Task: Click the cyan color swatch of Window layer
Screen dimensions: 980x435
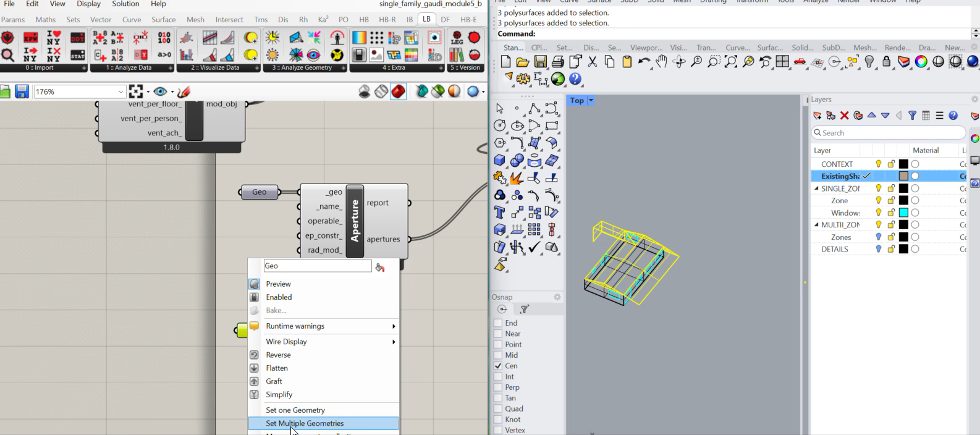Action: pyautogui.click(x=903, y=213)
